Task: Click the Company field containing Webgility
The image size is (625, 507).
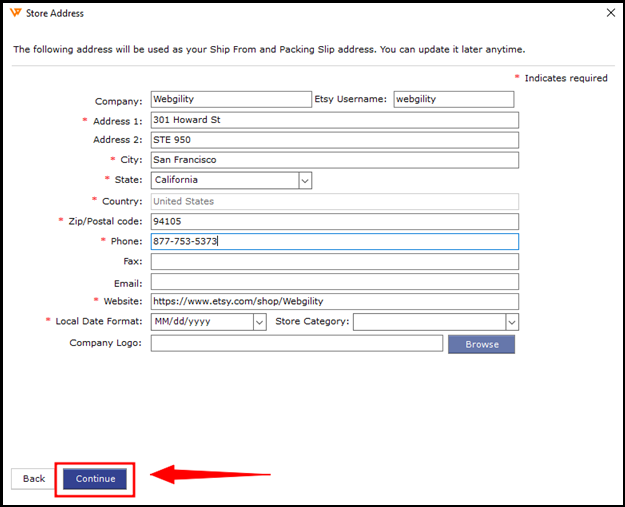Action: [230, 100]
